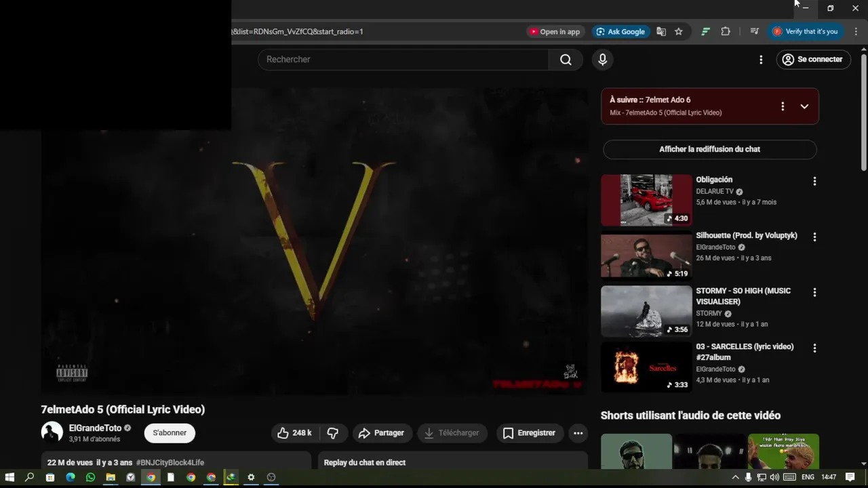Open the 03 - SARCELLES lyric video title
This screenshot has width=868, height=488.
[745, 352]
